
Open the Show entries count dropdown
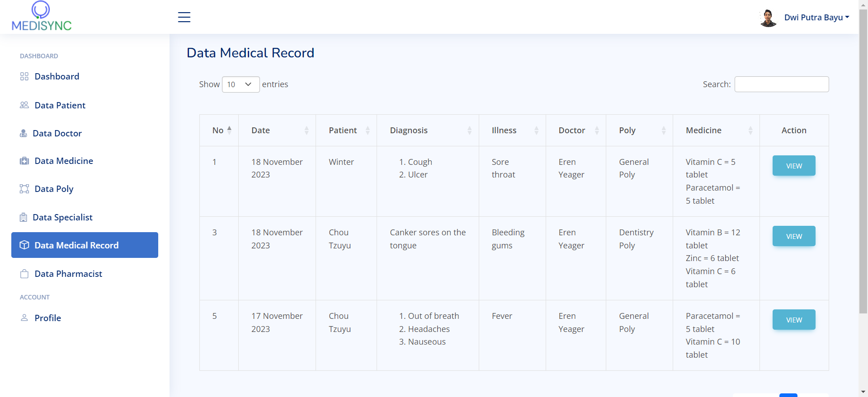coord(241,84)
